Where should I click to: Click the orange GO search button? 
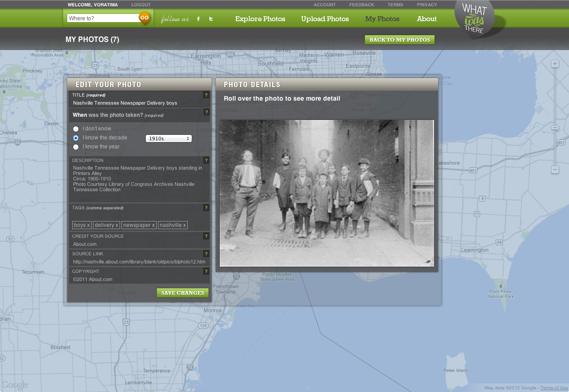point(144,18)
